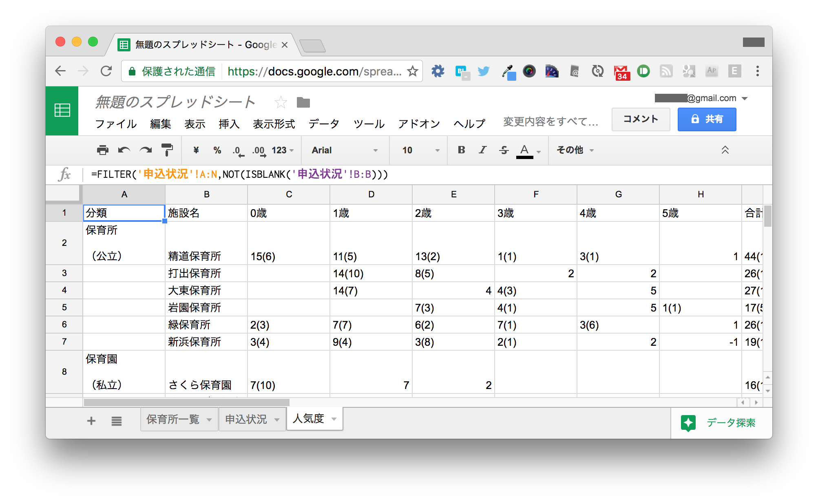The image size is (818, 504).
Task: Click the spreadsheet title 無題のスプレッドシート
Action: pos(175,102)
